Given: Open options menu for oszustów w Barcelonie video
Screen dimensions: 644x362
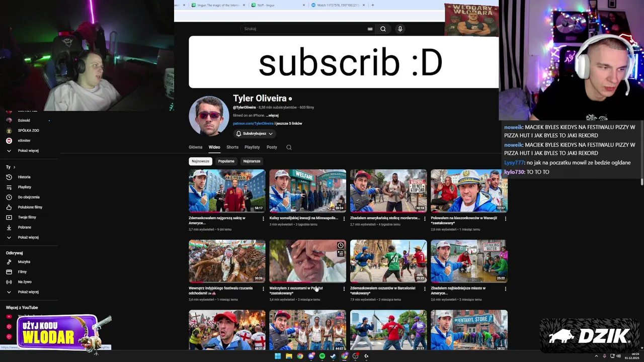Looking at the screenshot, I should coord(425,289).
